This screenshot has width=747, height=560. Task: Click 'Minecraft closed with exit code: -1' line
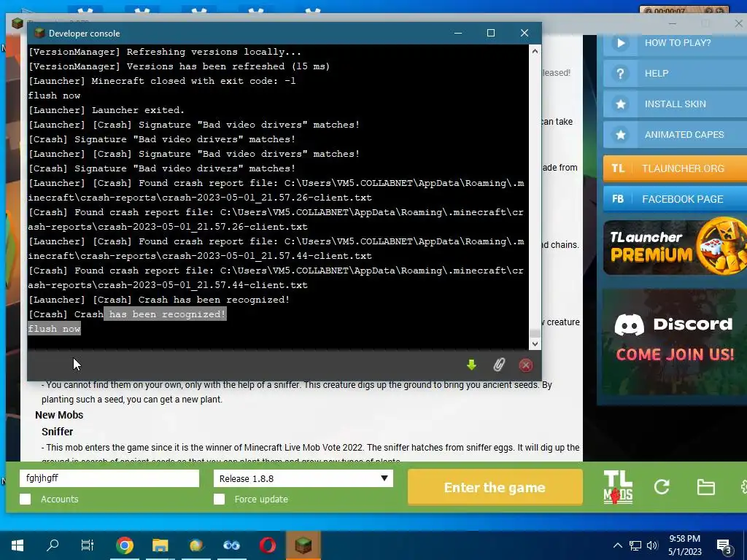point(162,81)
